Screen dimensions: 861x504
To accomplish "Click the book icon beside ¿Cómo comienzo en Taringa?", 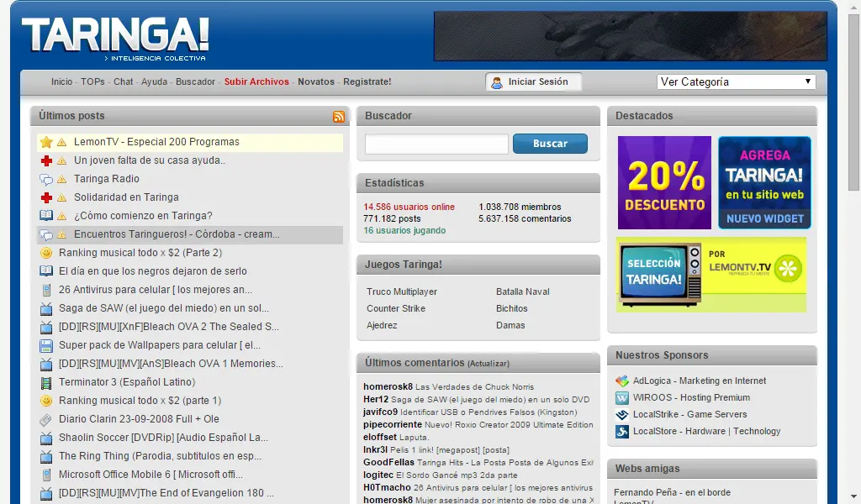I will 46,216.
